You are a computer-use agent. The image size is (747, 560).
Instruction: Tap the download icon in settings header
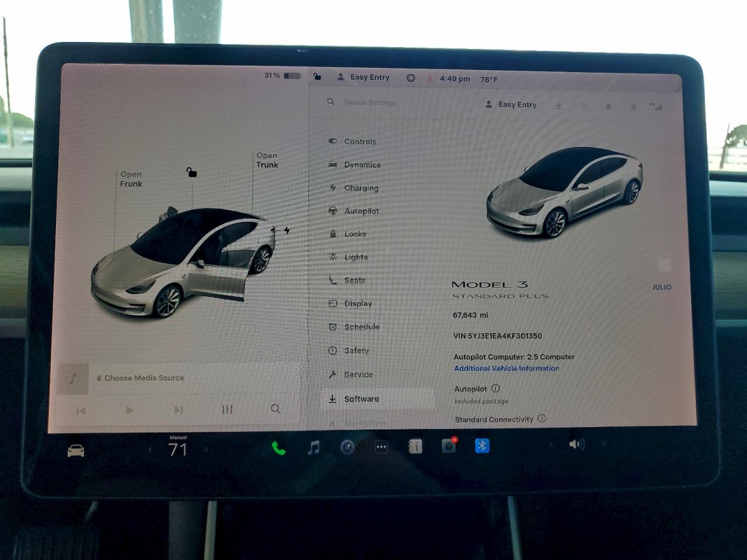558,106
